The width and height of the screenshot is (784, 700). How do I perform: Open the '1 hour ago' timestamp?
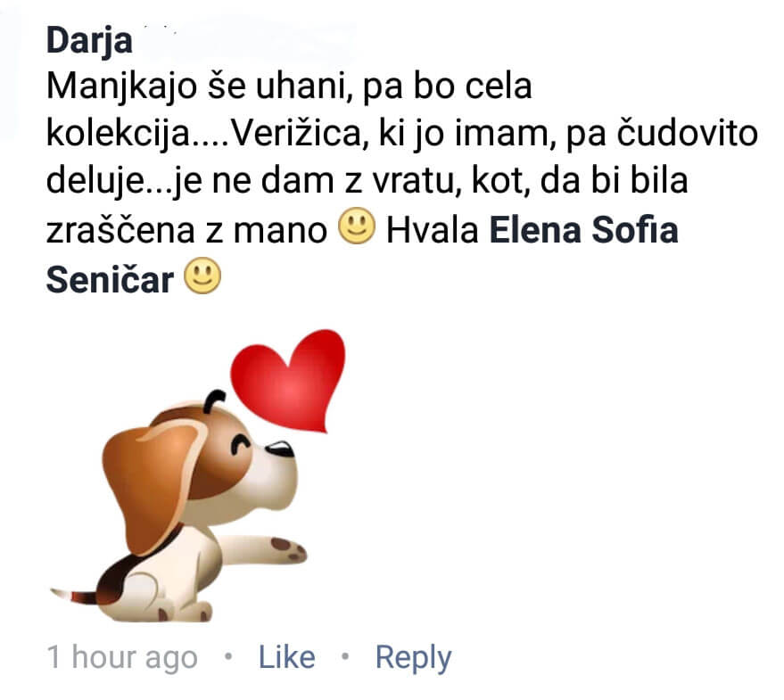(x=122, y=657)
